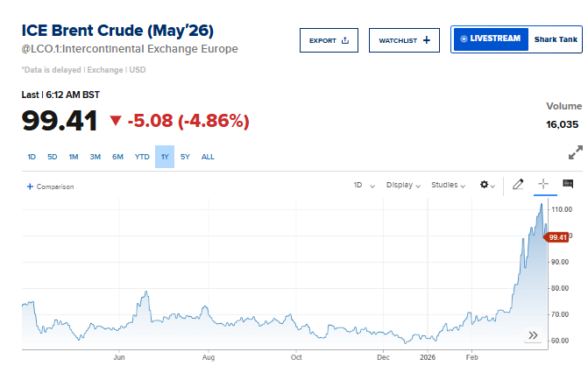Toggle the ALL time range
Viewport: 588px width, 366px height.
tap(208, 157)
